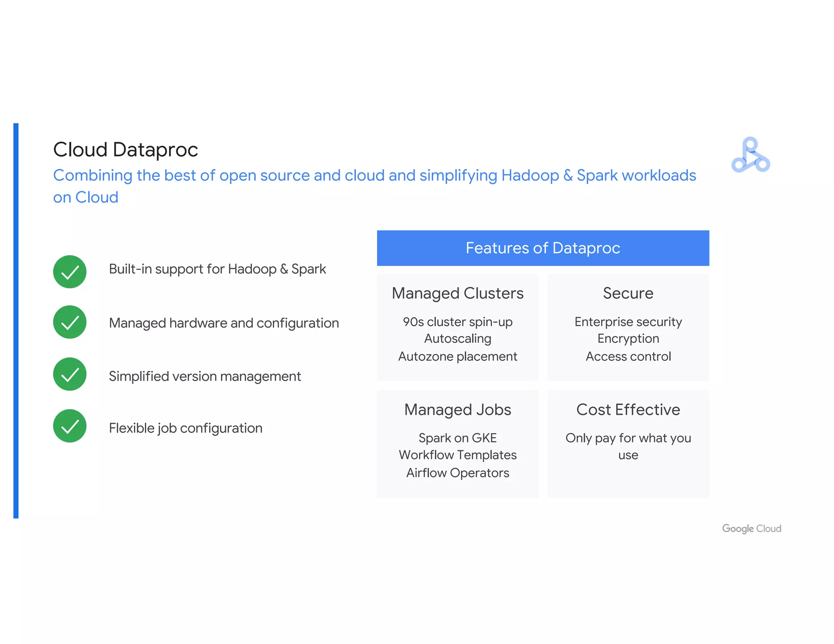
Task: Select the Secure card heading
Action: tap(628, 293)
